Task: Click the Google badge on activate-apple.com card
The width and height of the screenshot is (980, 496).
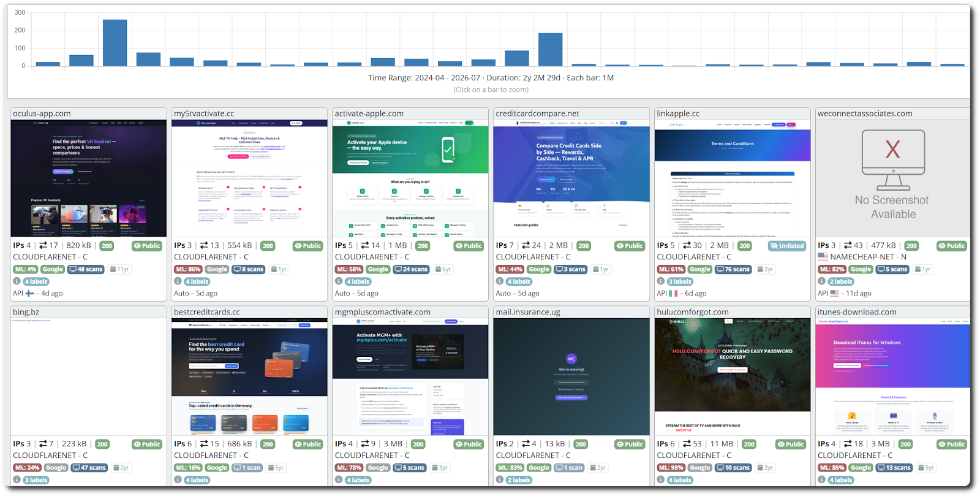Action: point(378,269)
